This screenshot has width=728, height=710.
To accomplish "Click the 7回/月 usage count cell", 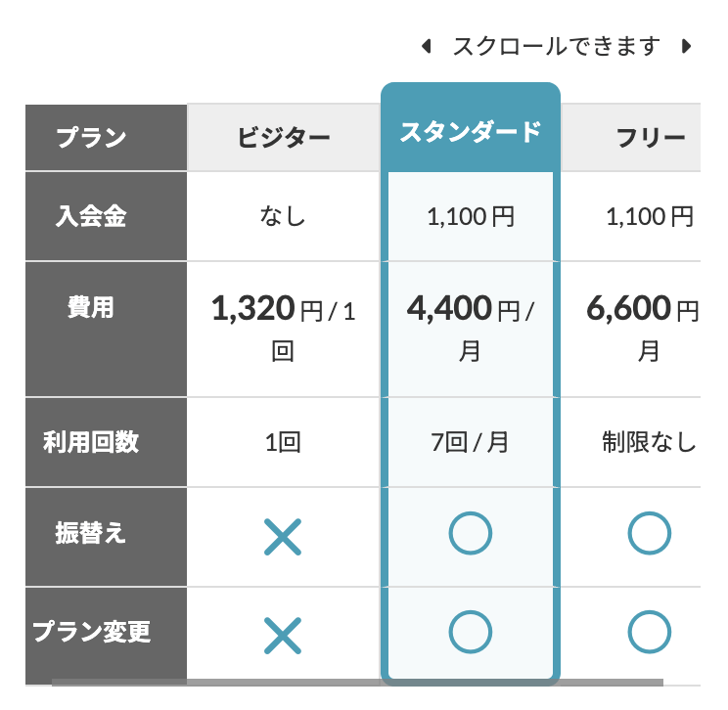I will (470, 442).
